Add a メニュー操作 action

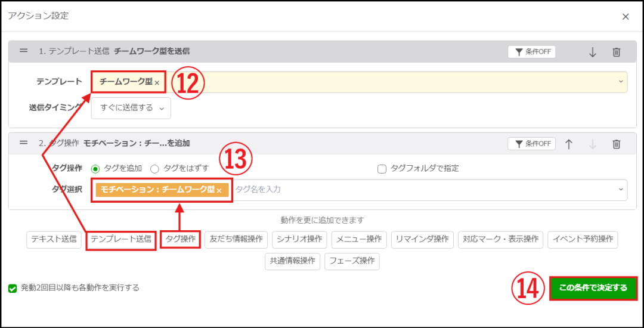[359, 239]
